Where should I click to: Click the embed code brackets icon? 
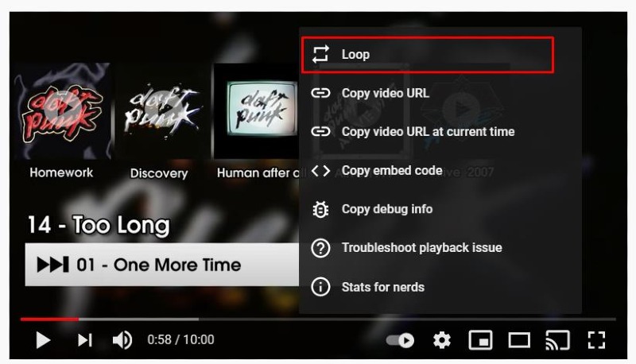pos(320,171)
